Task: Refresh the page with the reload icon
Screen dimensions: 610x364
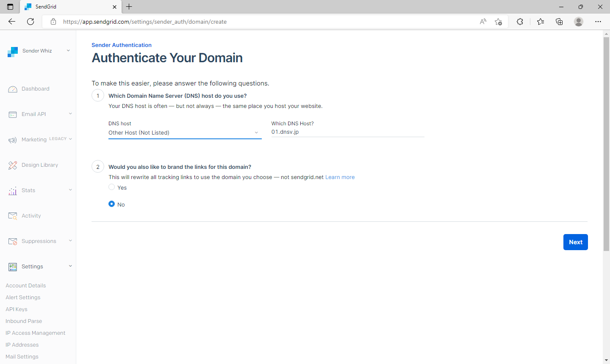Action: tap(30, 22)
